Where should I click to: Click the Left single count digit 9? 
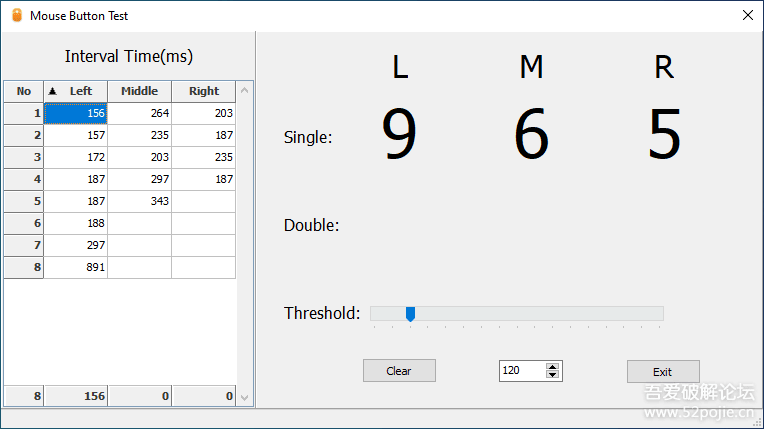click(399, 134)
